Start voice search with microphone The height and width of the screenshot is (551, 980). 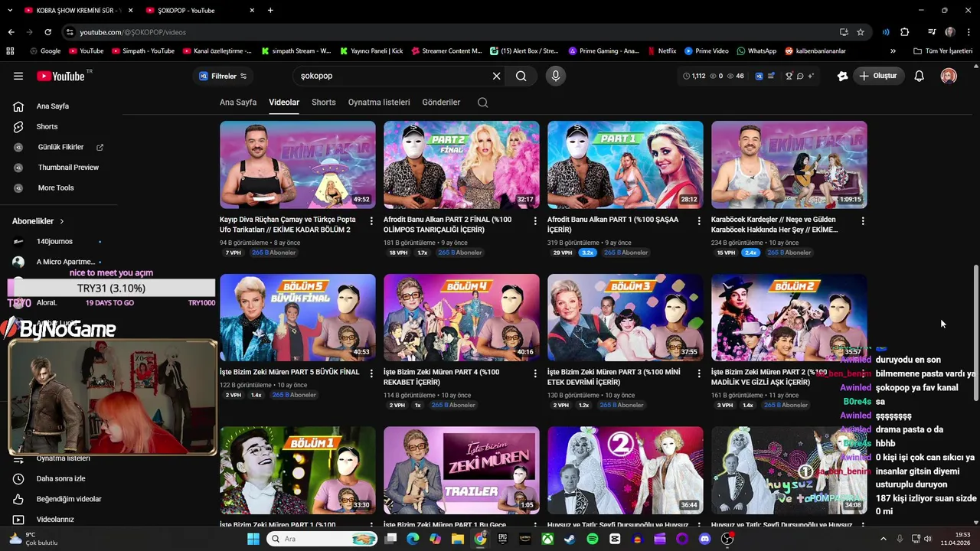556,76
